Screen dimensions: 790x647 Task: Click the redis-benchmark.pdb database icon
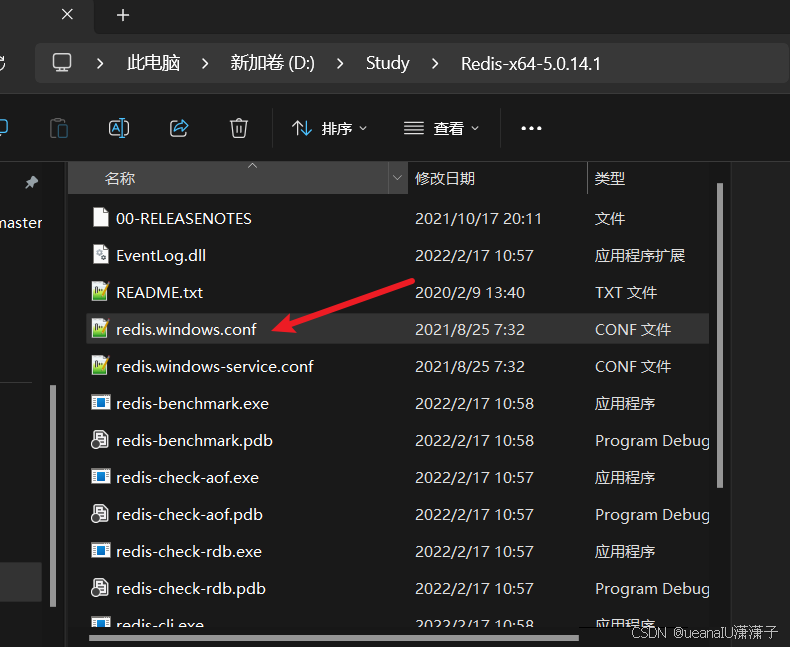(100, 440)
